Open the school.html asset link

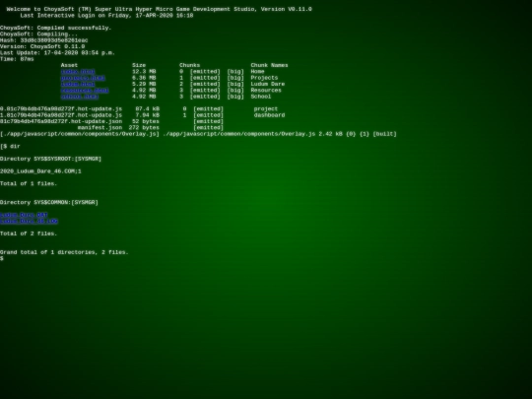click(80, 97)
